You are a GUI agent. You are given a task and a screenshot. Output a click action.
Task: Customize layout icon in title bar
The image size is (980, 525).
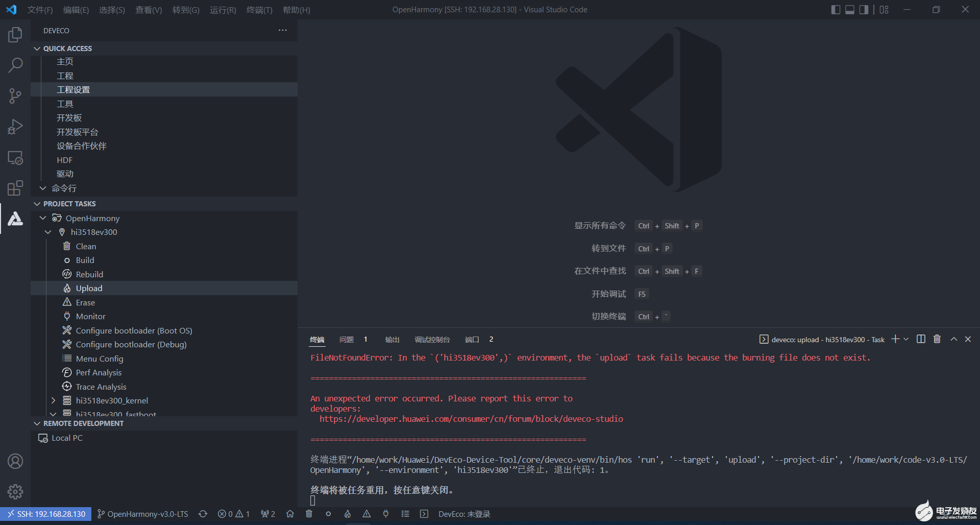click(x=884, y=10)
